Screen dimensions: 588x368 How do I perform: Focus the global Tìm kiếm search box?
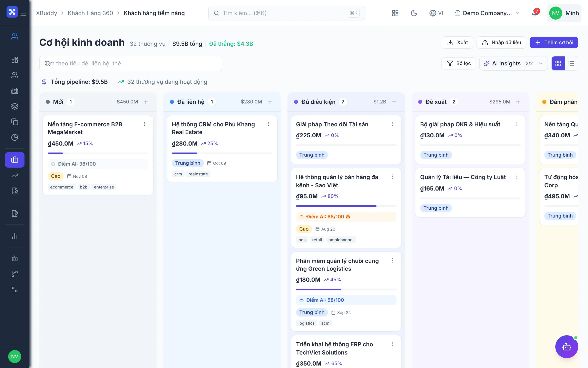click(x=286, y=13)
